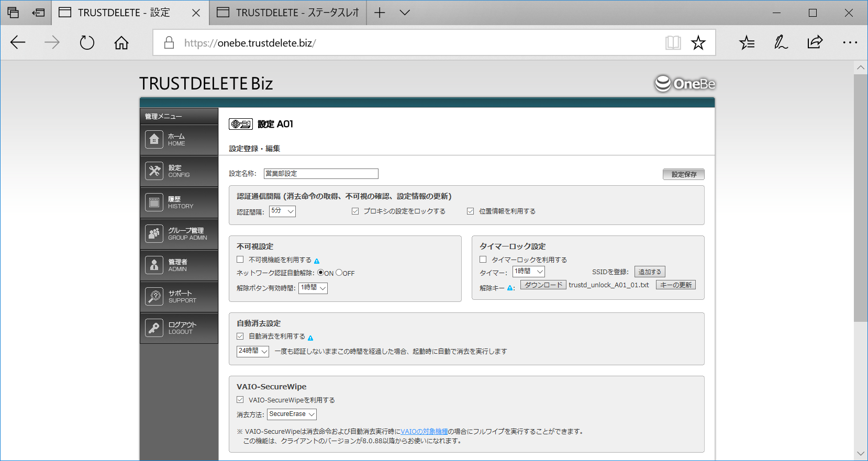Select ON for ネットワーク認証自動解除

click(320, 272)
